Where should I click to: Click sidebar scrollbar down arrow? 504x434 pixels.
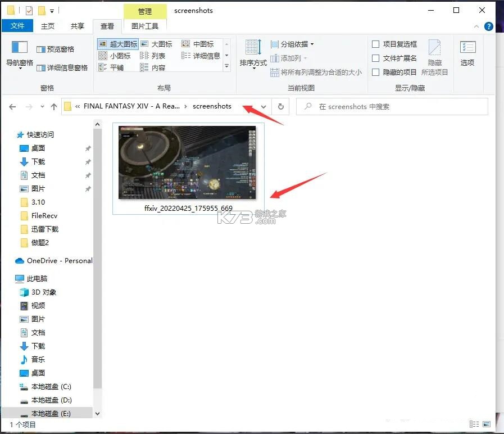(98, 414)
